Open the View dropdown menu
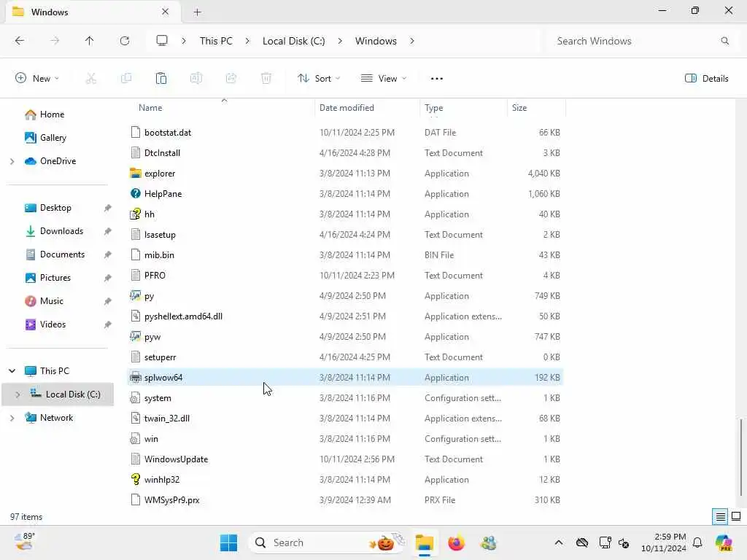 pos(384,79)
